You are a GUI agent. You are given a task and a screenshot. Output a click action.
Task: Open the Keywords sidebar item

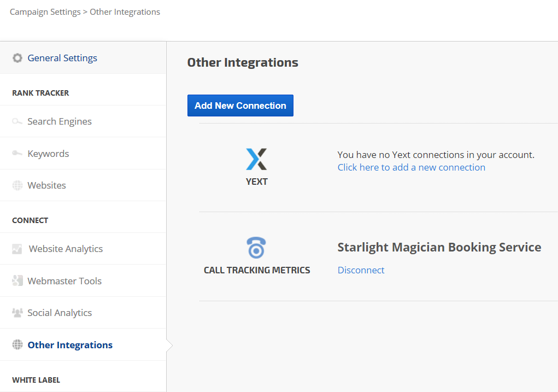tap(48, 154)
